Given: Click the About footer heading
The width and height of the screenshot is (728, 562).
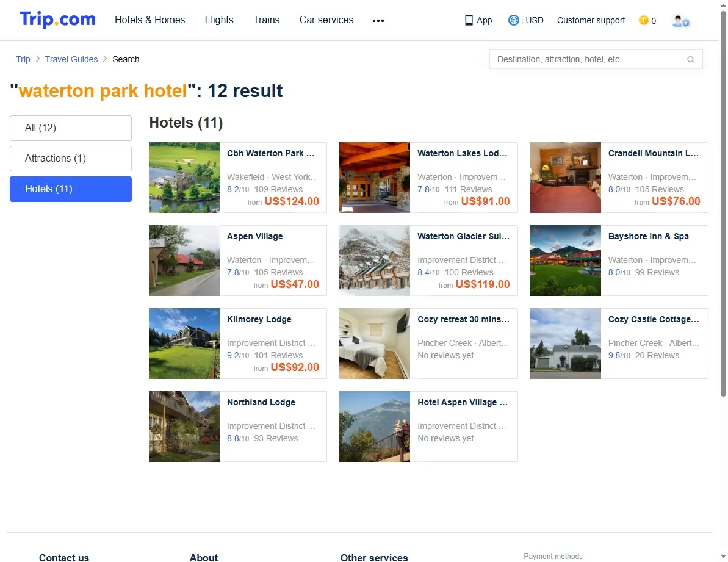Looking at the screenshot, I should click(204, 558).
